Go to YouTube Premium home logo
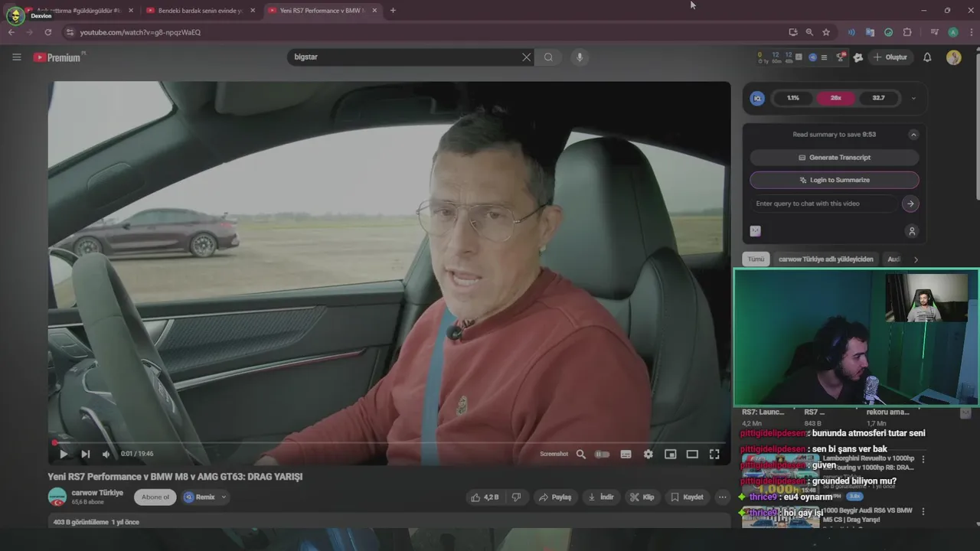980x551 pixels. point(57,57)
